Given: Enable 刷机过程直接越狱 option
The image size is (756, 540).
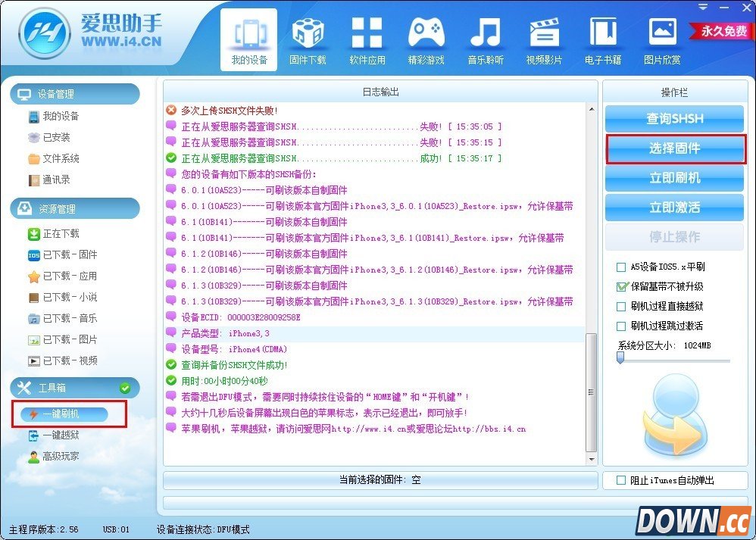Looking at the screenshot, I should [x=623, y=304].
